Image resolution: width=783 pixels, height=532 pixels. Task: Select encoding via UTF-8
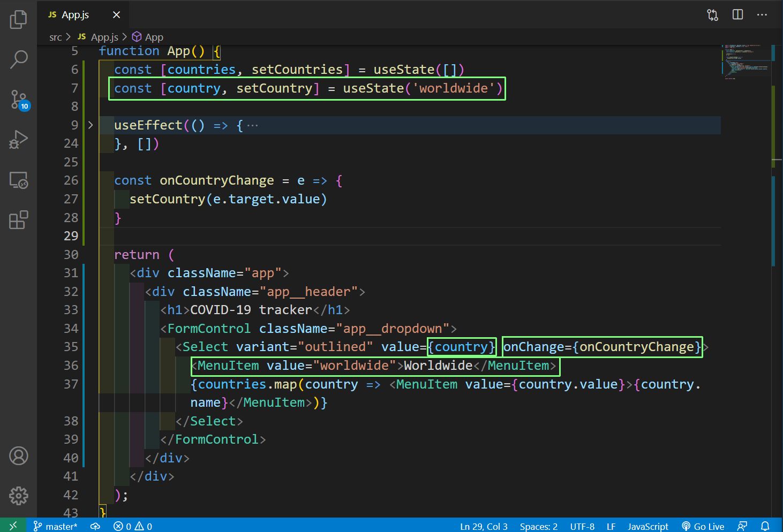click(582, 526)
